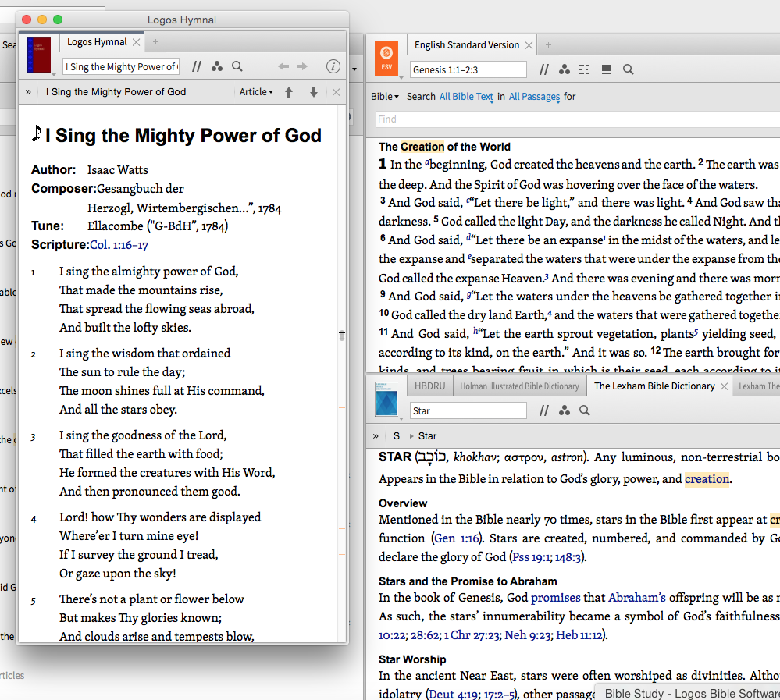Open the ESV cover's panel menu arrow

point(401,77)
